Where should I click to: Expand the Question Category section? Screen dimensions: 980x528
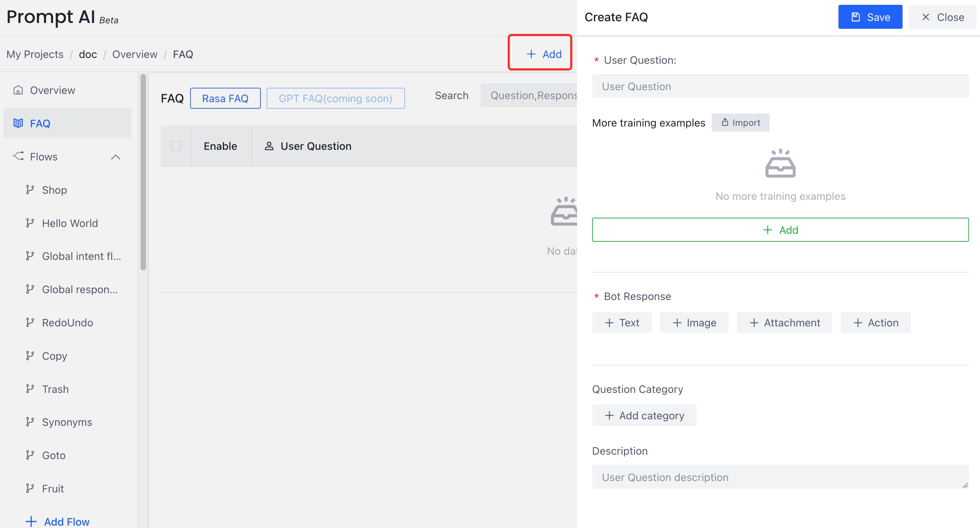[x=644, y=416]
